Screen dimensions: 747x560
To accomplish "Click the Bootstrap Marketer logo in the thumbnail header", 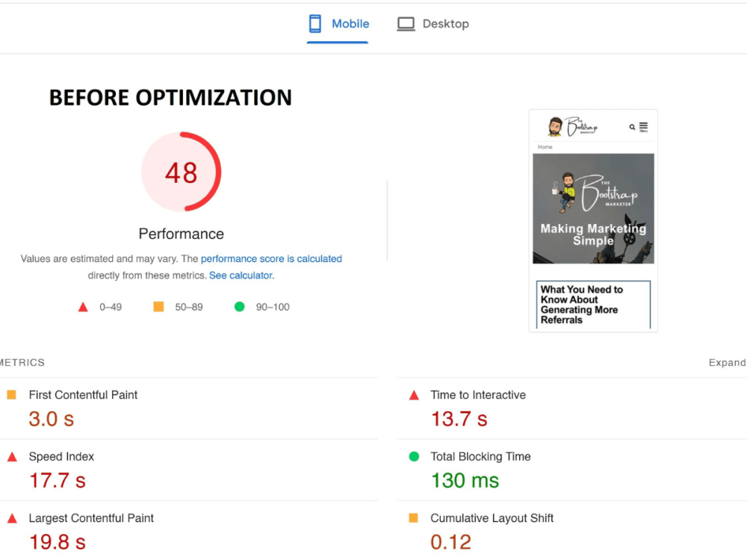I will [x=572, y=126].
